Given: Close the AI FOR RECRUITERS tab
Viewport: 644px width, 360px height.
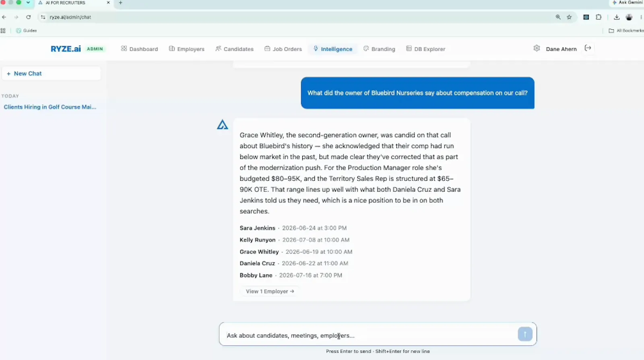Looking at the screenshot, I should click(x=108, y=3).
